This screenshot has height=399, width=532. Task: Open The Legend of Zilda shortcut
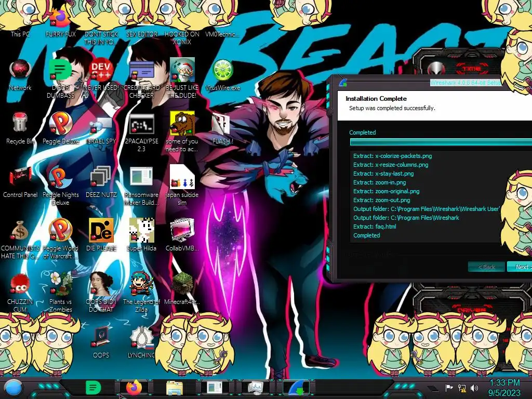(141, 292)
